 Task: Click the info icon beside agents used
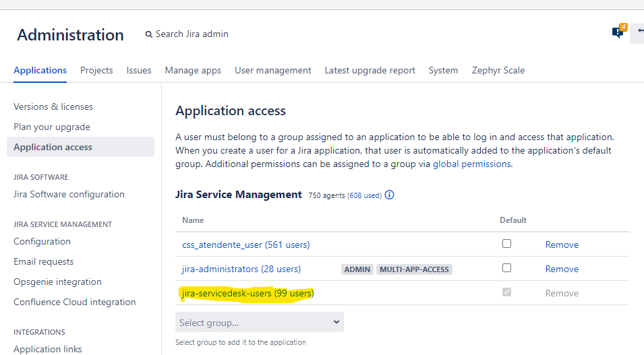tap(389, 195)
